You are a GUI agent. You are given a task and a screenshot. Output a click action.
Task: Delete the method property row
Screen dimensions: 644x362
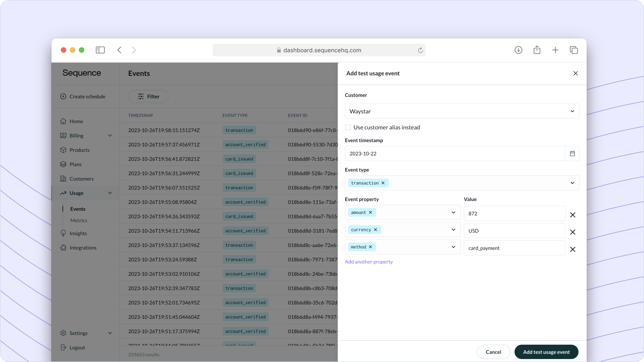[x=573, y=249]
